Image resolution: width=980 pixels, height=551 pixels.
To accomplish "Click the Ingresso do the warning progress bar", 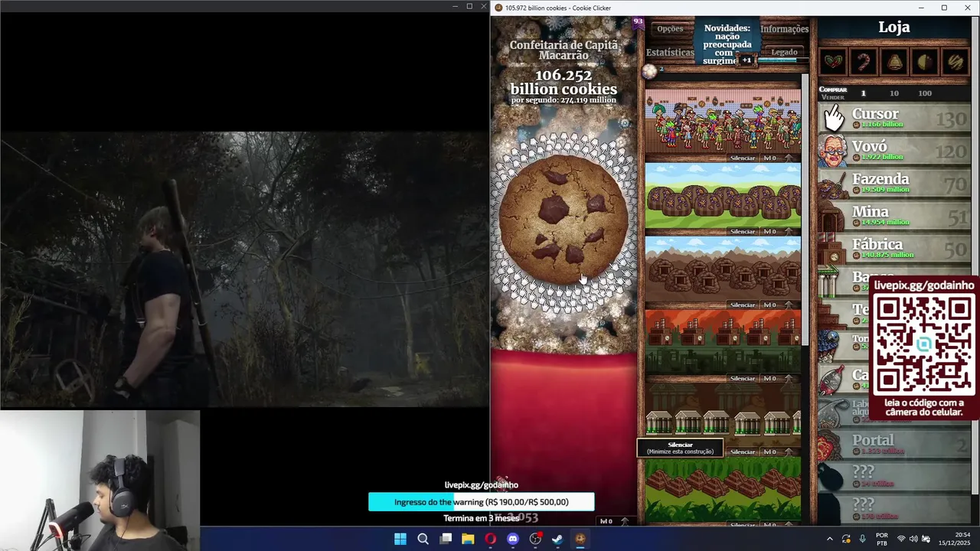I will pyautogui.click(x=481, y=502).
